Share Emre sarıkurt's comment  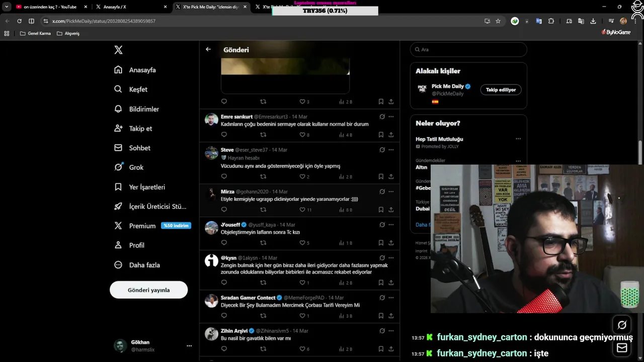tap(391, 135)
